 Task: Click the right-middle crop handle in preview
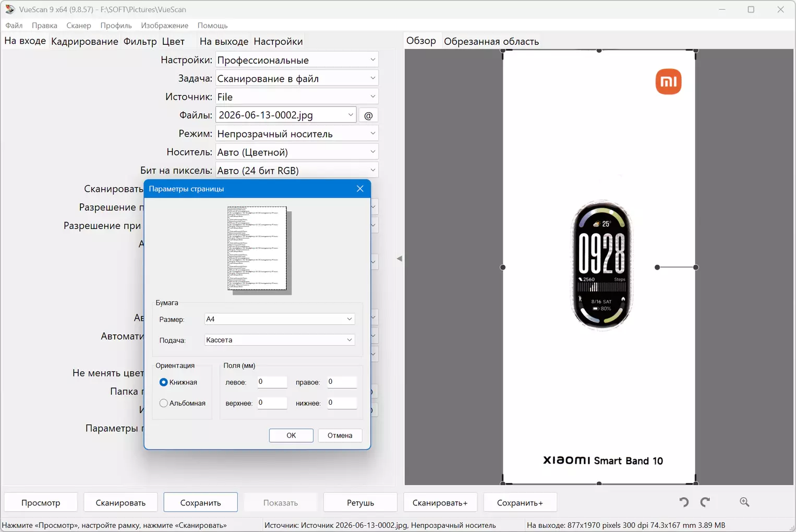click(x=696, y=267)
